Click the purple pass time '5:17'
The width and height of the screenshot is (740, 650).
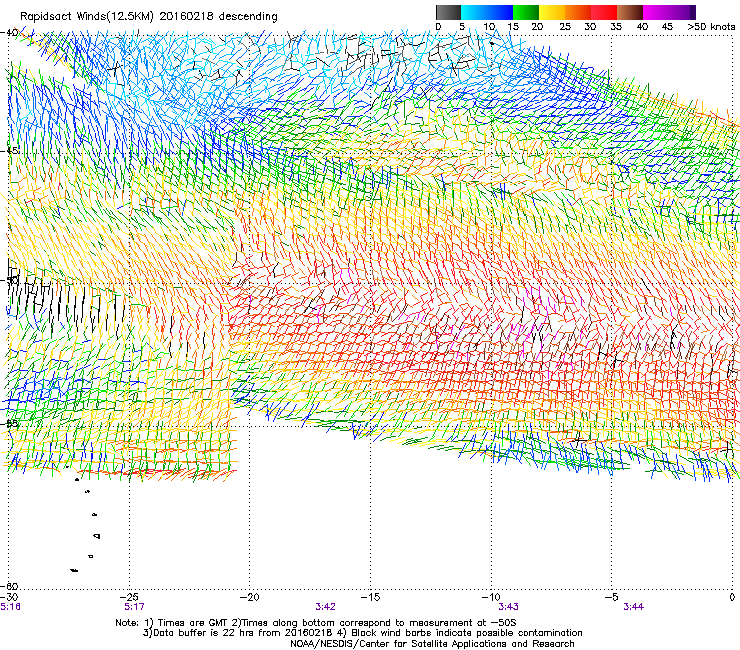[x=134, y=607]
